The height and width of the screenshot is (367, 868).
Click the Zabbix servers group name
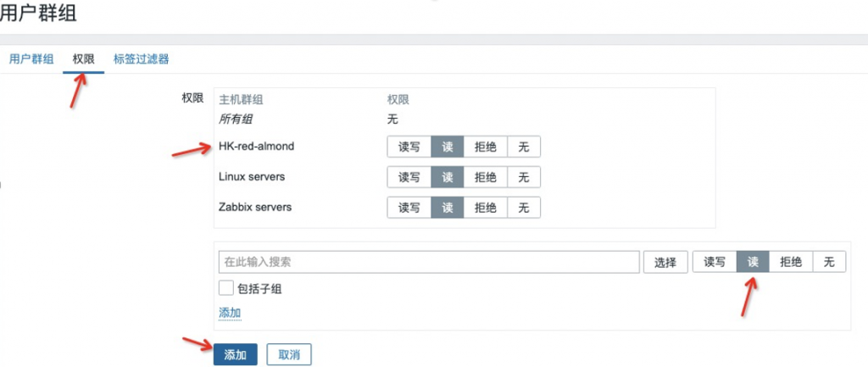click(x=255, y=208)
